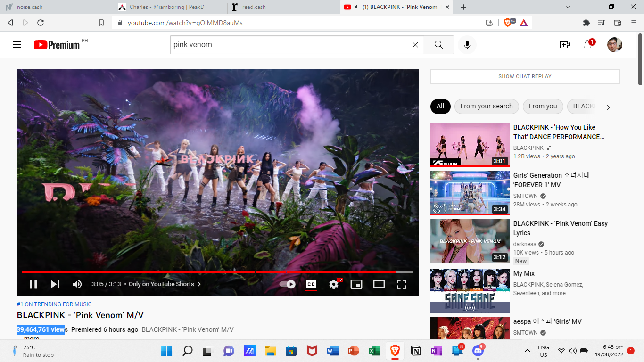The height and width of the screenshot is (362, 644).
Task: Bookmark this page
Action: pyautogui.click(x=101, y=23)
